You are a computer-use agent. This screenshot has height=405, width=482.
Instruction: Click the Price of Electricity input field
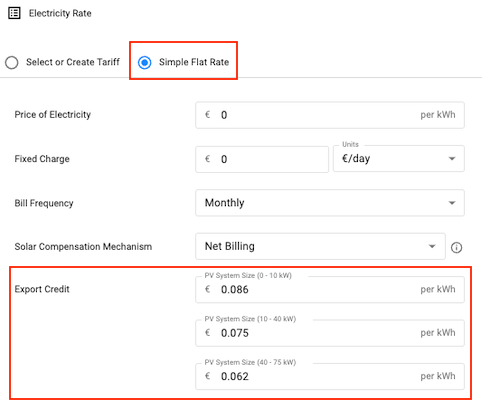click(330, 115)
